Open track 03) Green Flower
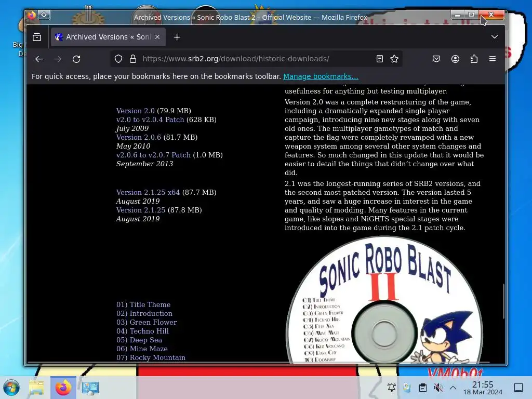The image size is (532, 399). coord(147,322)
